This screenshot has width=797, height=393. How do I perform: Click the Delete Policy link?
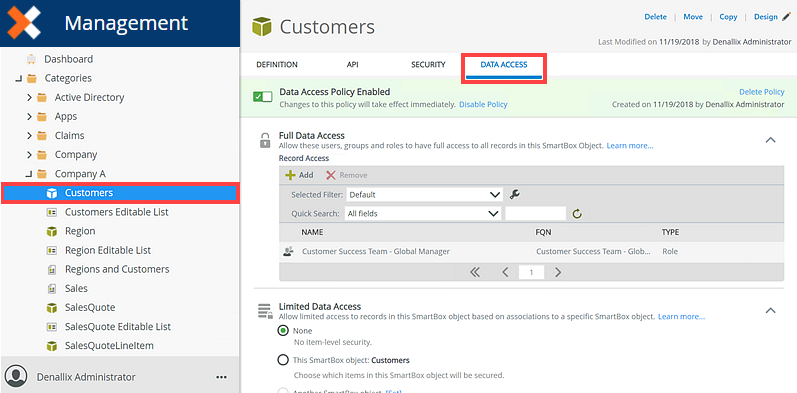(761, 92)
